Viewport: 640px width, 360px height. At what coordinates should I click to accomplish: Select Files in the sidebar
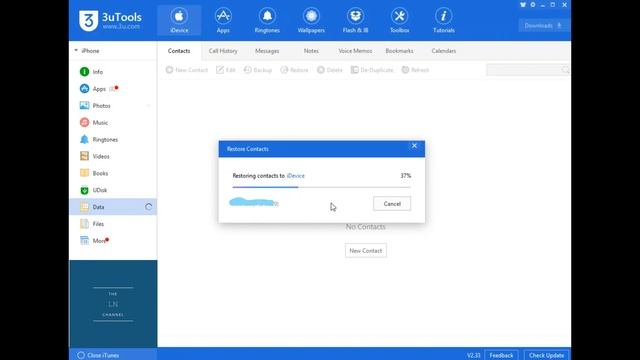(113, 224)
